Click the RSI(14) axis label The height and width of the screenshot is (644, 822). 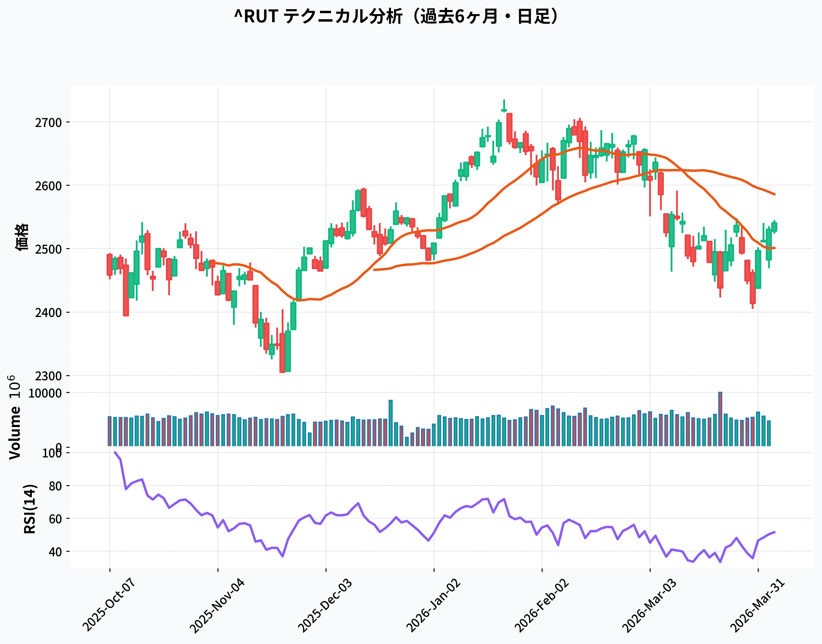[30, 509]
